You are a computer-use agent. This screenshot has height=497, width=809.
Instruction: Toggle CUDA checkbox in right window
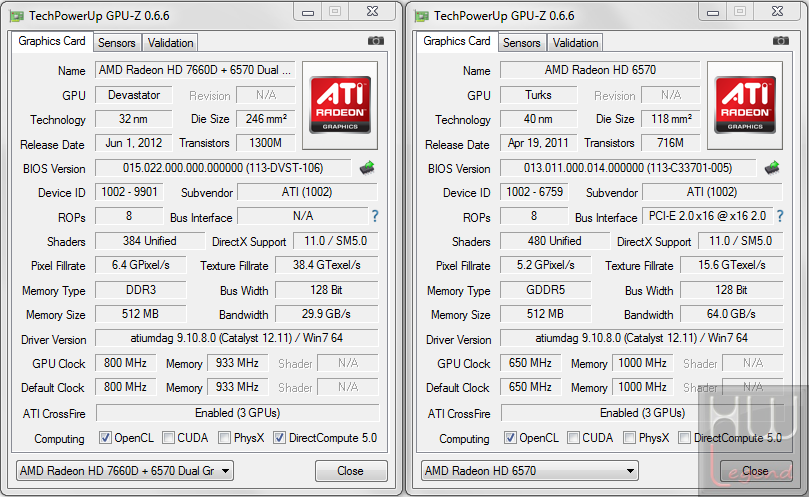click(573, 438)
